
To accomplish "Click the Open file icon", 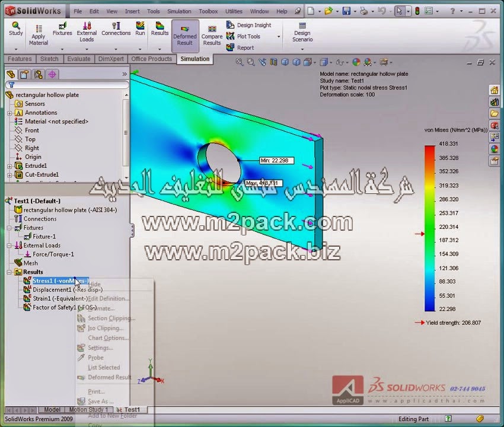I will (328, 11).
